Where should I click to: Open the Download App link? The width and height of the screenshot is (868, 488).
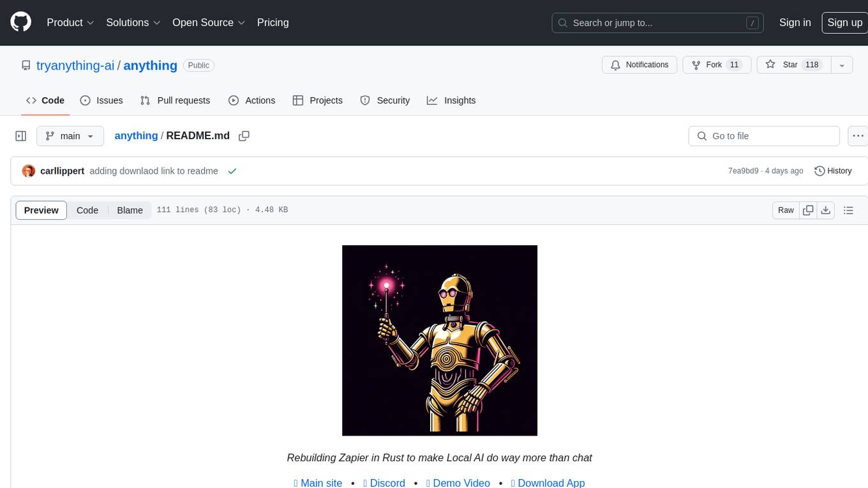[x=548, y=483]
